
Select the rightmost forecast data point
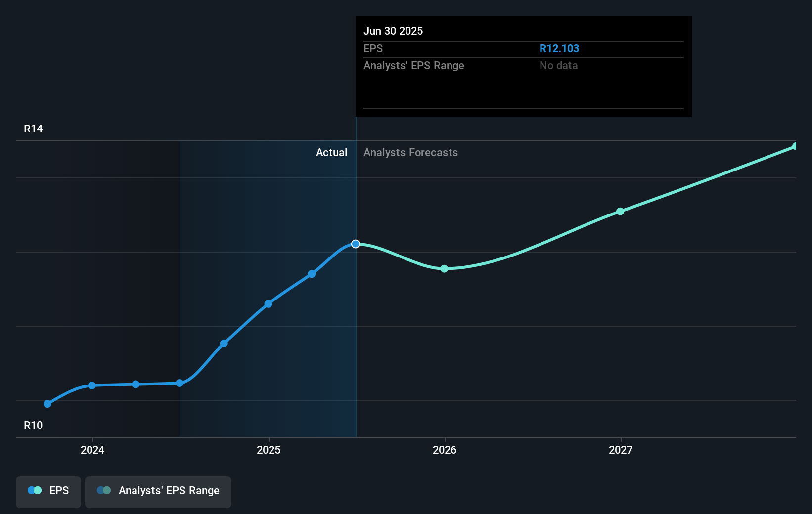click(795, 146)
